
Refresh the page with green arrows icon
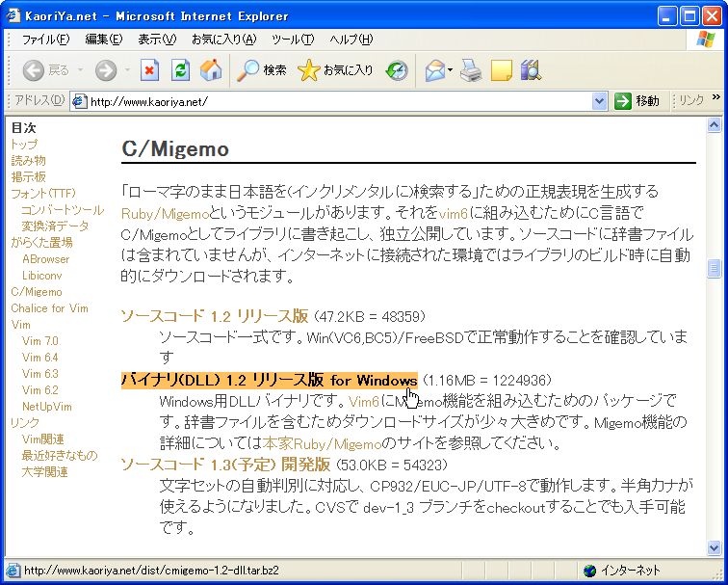tap(180, 70)
